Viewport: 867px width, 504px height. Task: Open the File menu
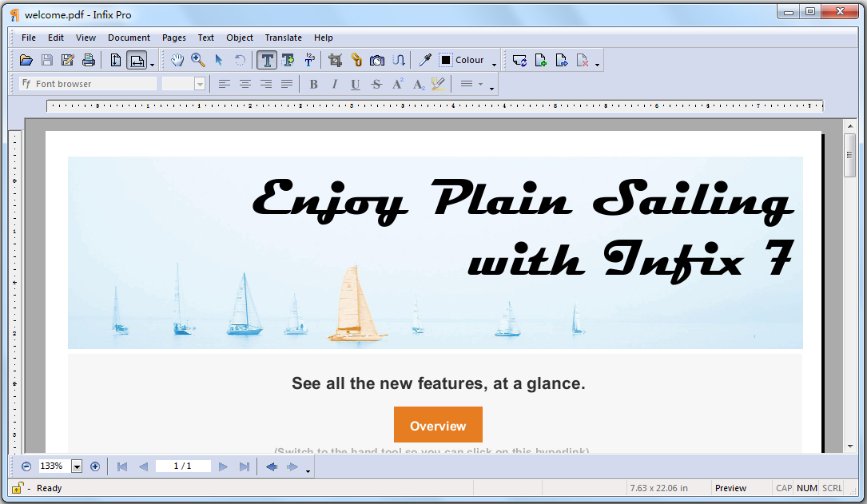click(x=29, y=38)
